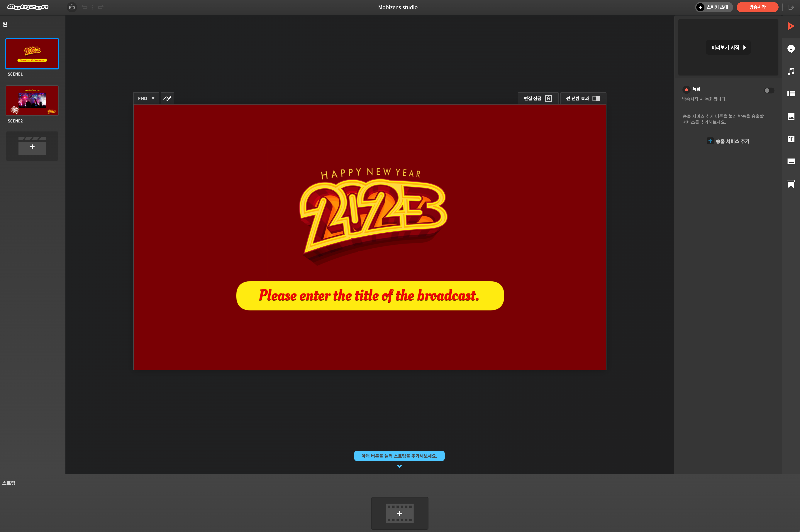Click the 방송시작 start broadcast button
The width and height of the screenshot is (800, 532).
tap(757, 7)
